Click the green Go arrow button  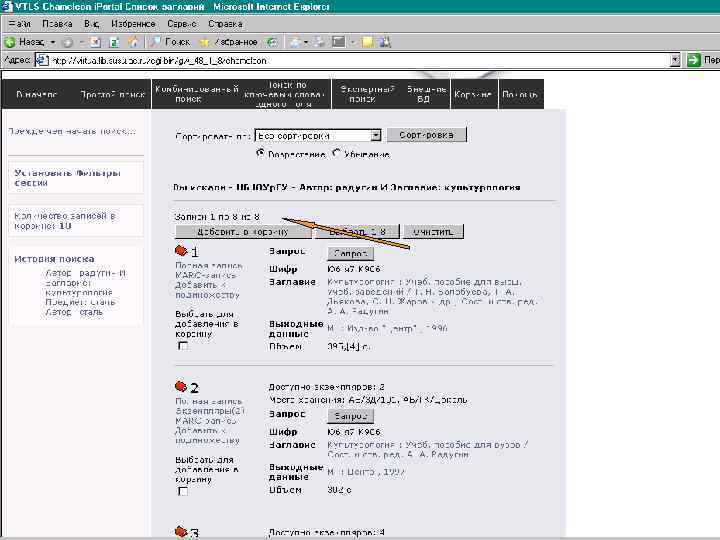(x=694, y=60)
